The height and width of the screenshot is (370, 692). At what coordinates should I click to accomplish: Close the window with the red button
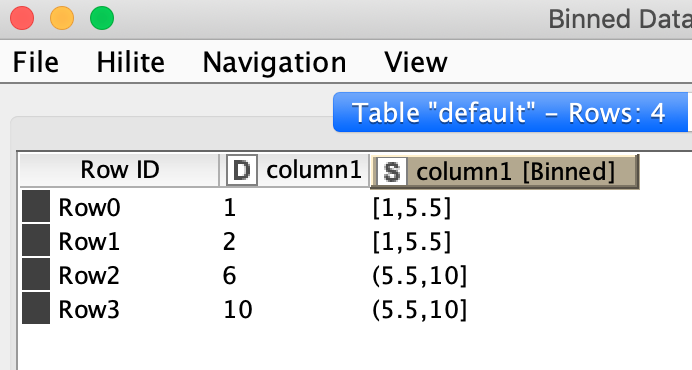[x=22, y=18]
